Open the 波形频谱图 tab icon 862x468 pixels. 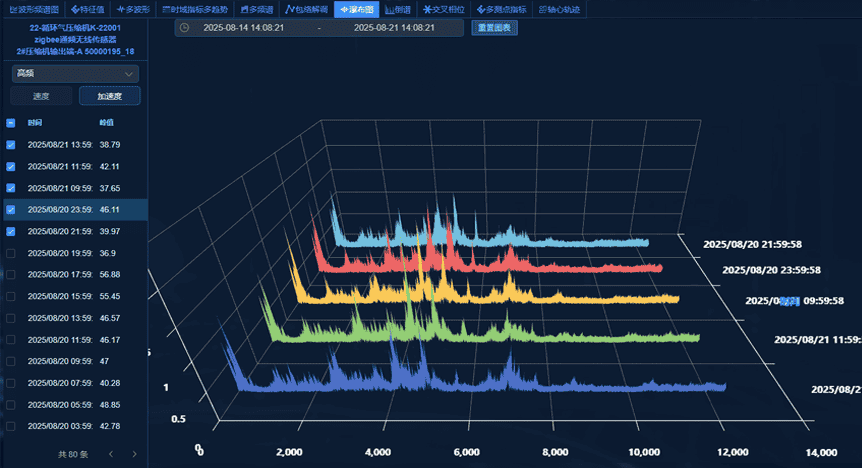click(x=12, y=9)
